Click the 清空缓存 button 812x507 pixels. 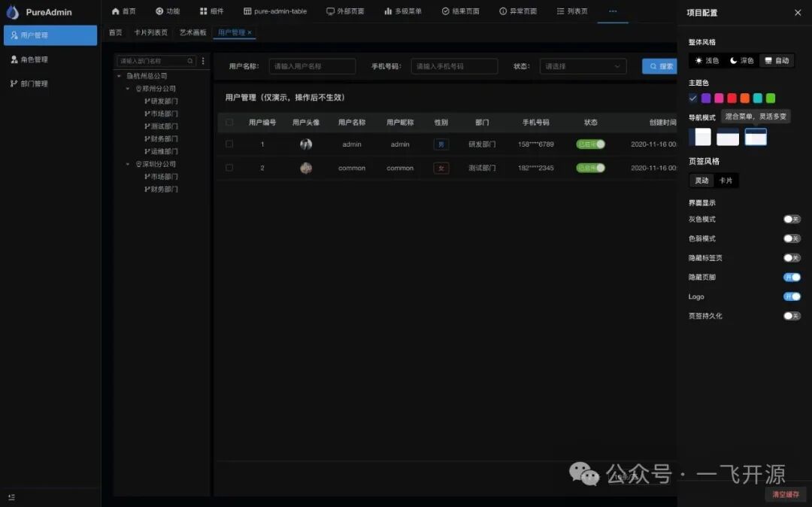pos(786,494)
